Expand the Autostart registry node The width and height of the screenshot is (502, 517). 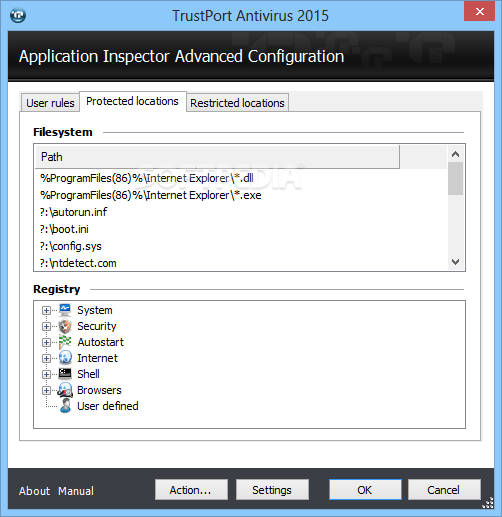(46, 342)
